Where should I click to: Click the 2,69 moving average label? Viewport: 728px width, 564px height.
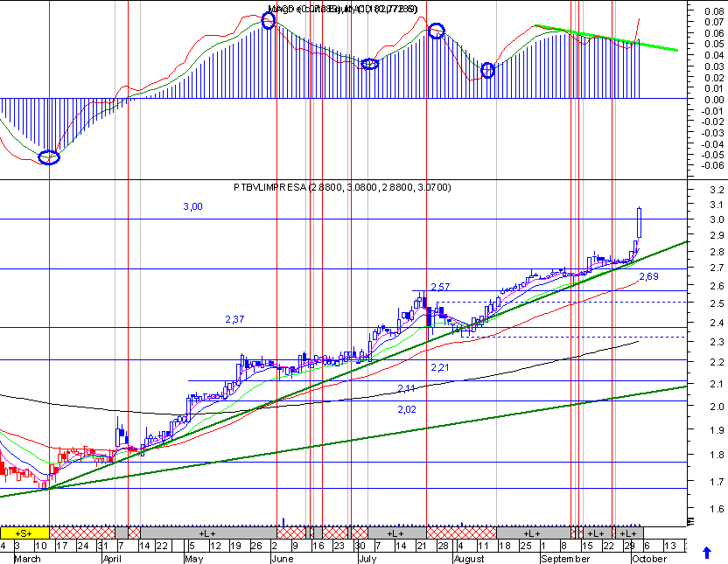(648, 276)
